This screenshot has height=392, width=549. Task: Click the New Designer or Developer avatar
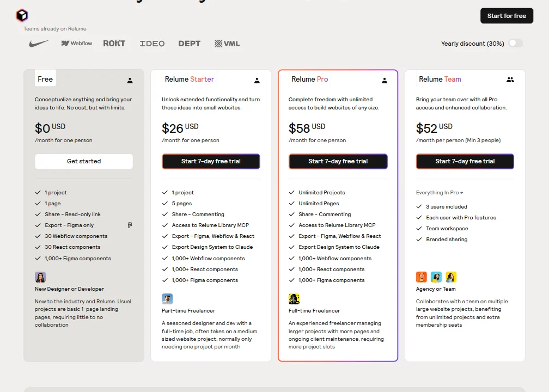pyautogui.click(x=40, y=277)
